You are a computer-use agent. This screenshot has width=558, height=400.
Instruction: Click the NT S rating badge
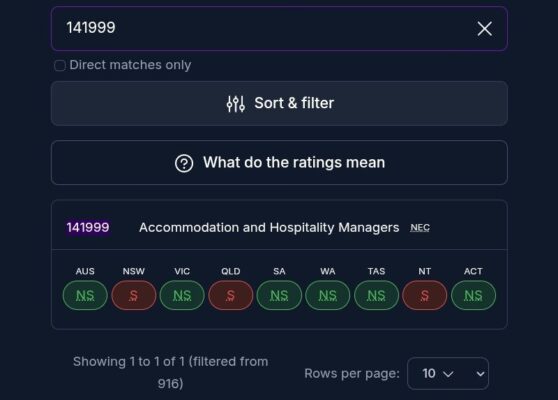pyautogui.click(x=425, y=295)
